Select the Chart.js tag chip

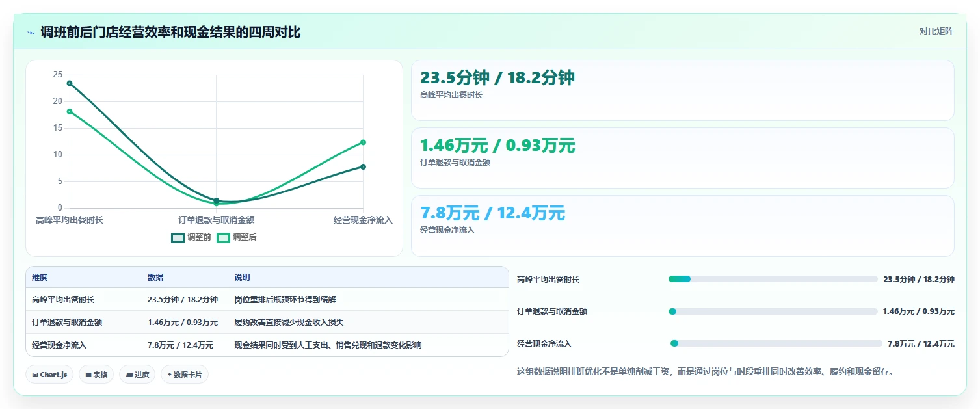tap(49, 375)
